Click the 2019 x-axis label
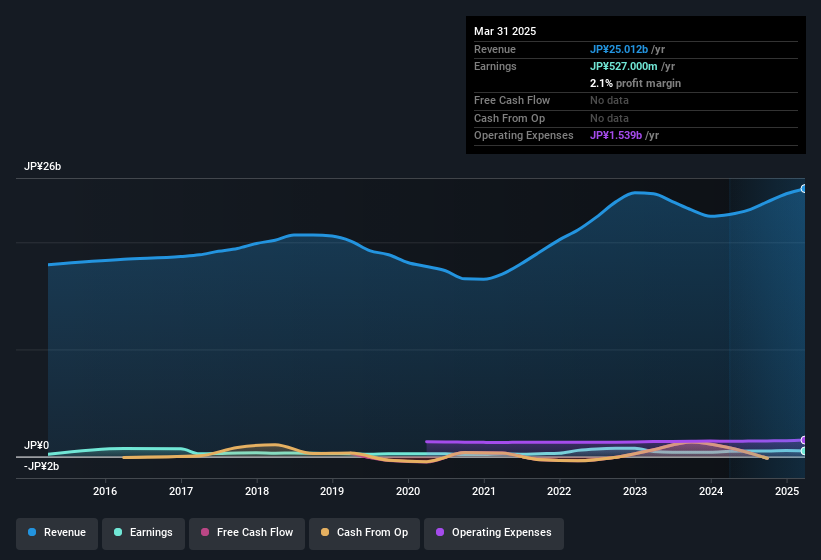The height and width of the screenshot is (560, 821). (332, 491)
